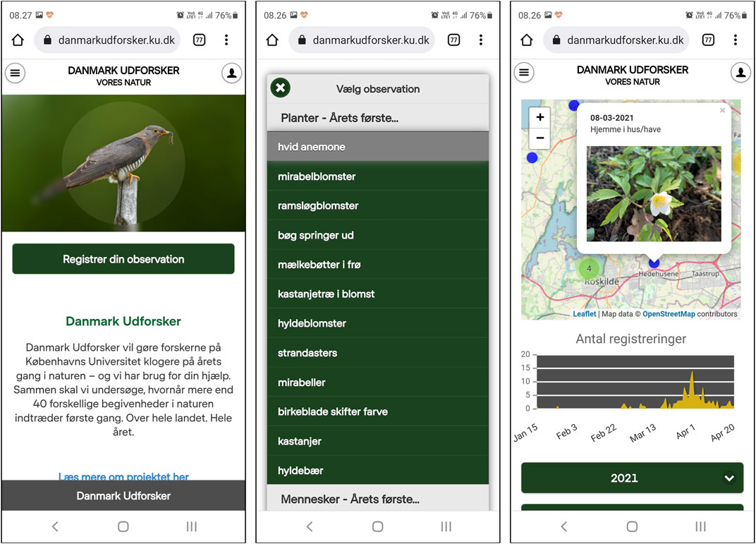The width and height of the screenshot is (756, 544).
Task: Tap Android back button in middle phone
Action: click(310, 526)
